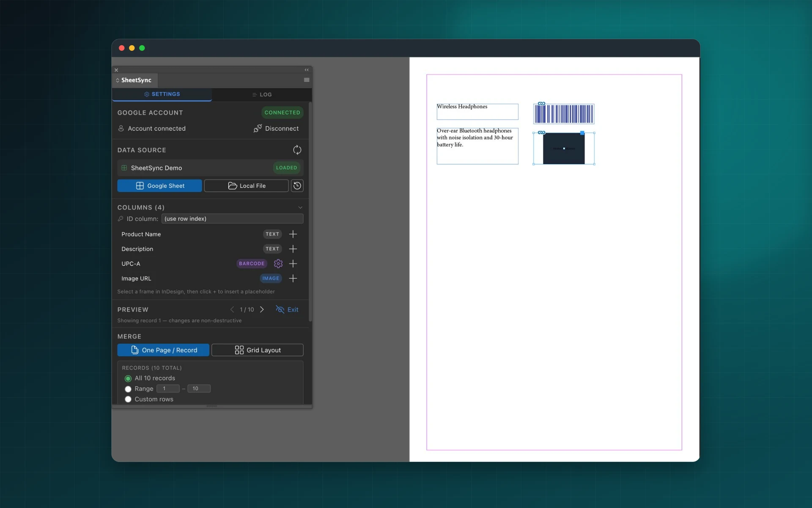Image resolution: width=812 pixels, height=508 pixels.
Task: Click the Range start value field
Action: (x=168, y=389)
